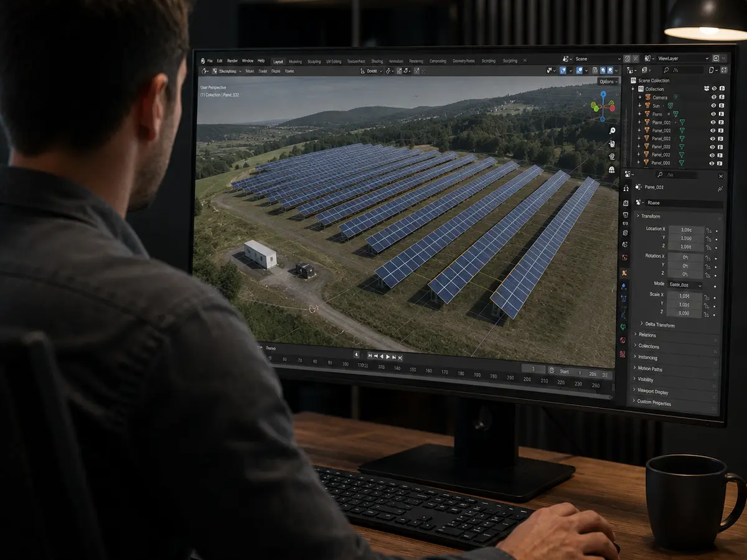Open the File menu
Image resolution: width=747 pixels, height=560 pixels.
210,61
